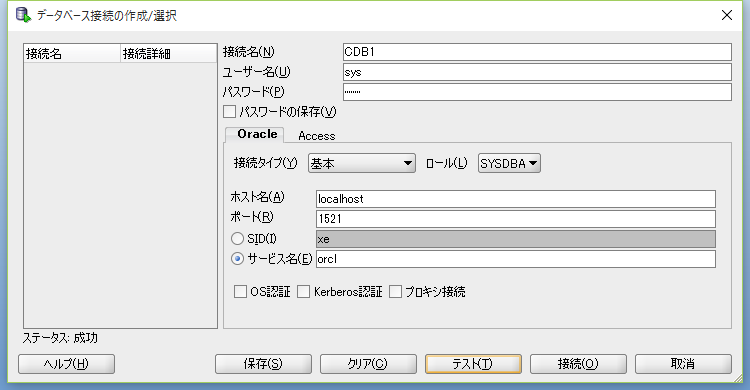Switch to the Oracle tab
This screenshot has width=750, height=390.
coord(255,134)
